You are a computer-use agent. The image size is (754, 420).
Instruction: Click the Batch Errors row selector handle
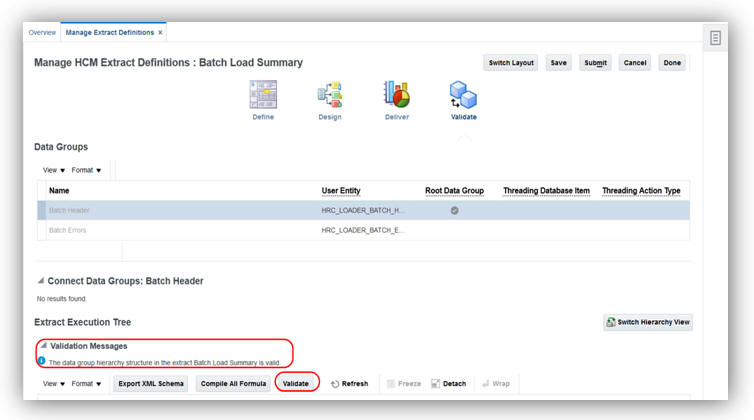(x=42, y=230)
